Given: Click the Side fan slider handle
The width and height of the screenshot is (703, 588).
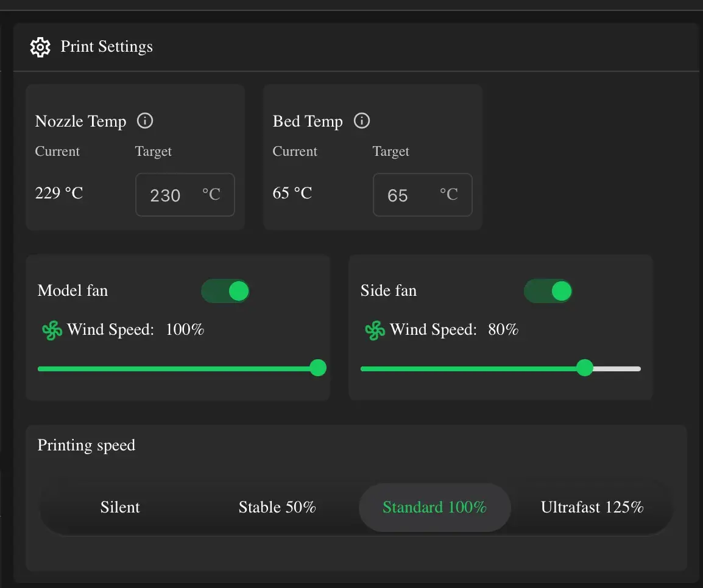Looking at the screenshot, I should (x=585, y=368).
